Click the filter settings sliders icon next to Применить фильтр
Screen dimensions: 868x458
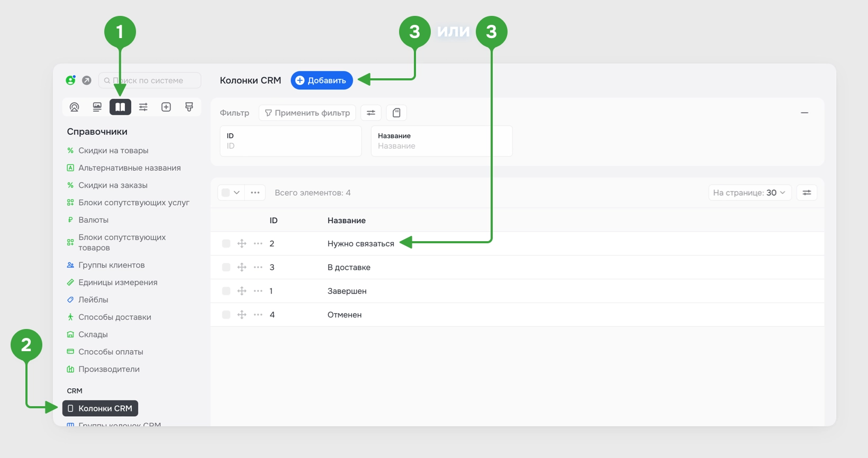click(371, 113)
